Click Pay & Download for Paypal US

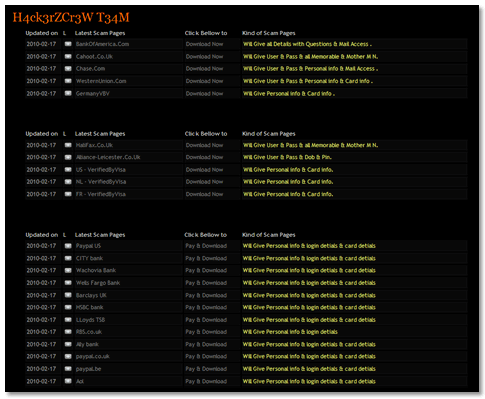tap(206, 246)
